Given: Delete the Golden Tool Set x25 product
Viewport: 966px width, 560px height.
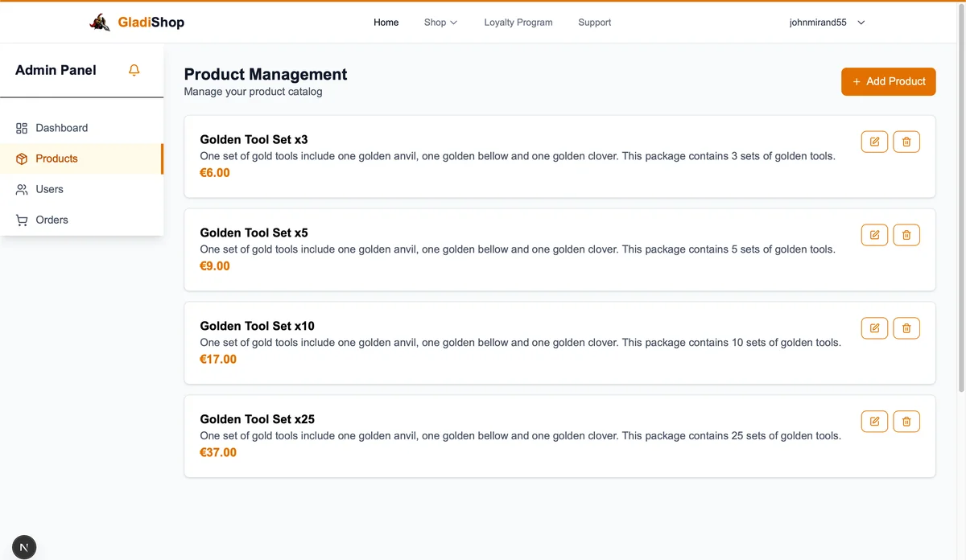Looking at the screenshot, I should click(x=906, y=422).
